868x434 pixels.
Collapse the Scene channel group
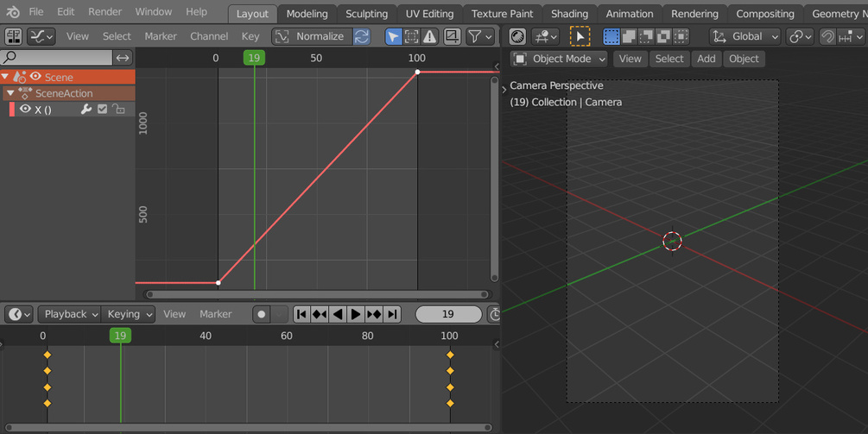tap(5, 77)
